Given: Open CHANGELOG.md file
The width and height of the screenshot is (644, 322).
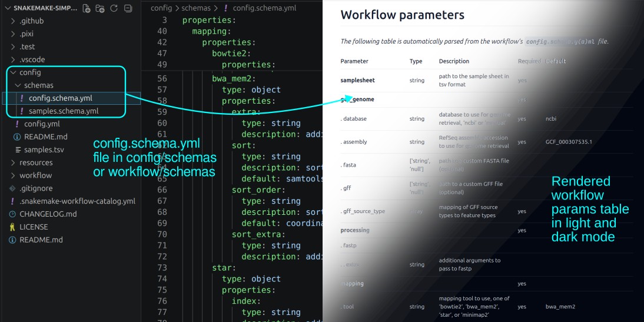Looking at the screenshot, I should (x=48, y=214).
